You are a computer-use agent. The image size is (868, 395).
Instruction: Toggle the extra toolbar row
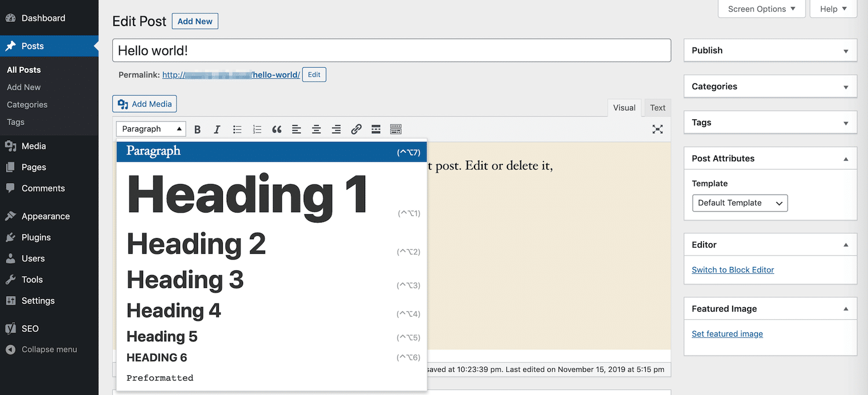click(395, 129)
